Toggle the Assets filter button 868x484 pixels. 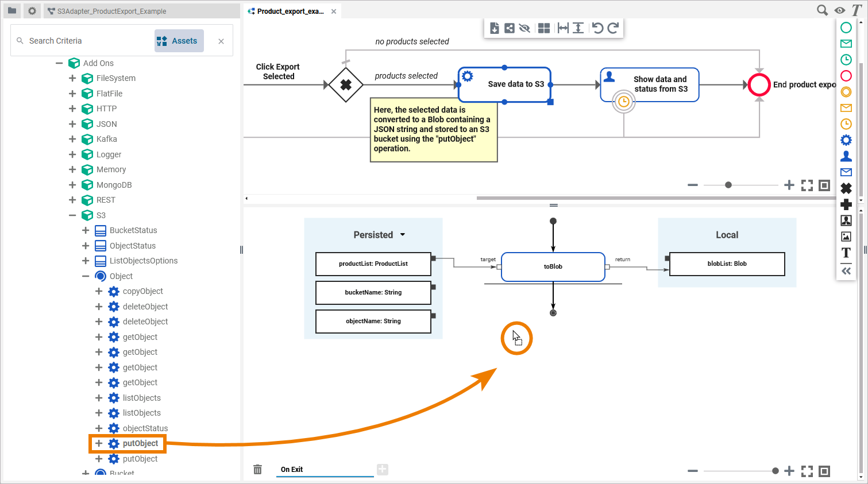pos(179,41)
